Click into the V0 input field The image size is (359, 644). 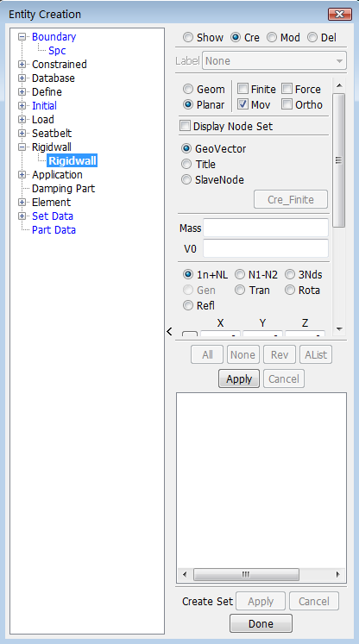coord(266,248)
